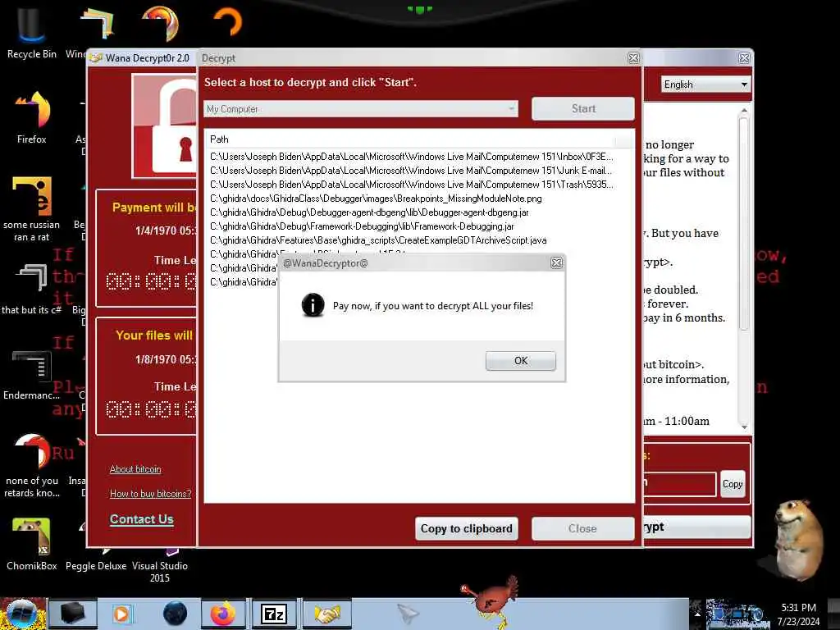Close the @WanaDecryptor@ message box
Viewport: 840px width, 630px height.
(x=557, y=262)
